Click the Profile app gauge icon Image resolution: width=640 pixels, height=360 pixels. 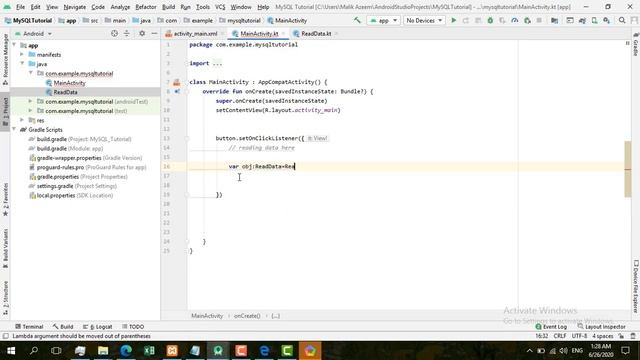(515, 20)
